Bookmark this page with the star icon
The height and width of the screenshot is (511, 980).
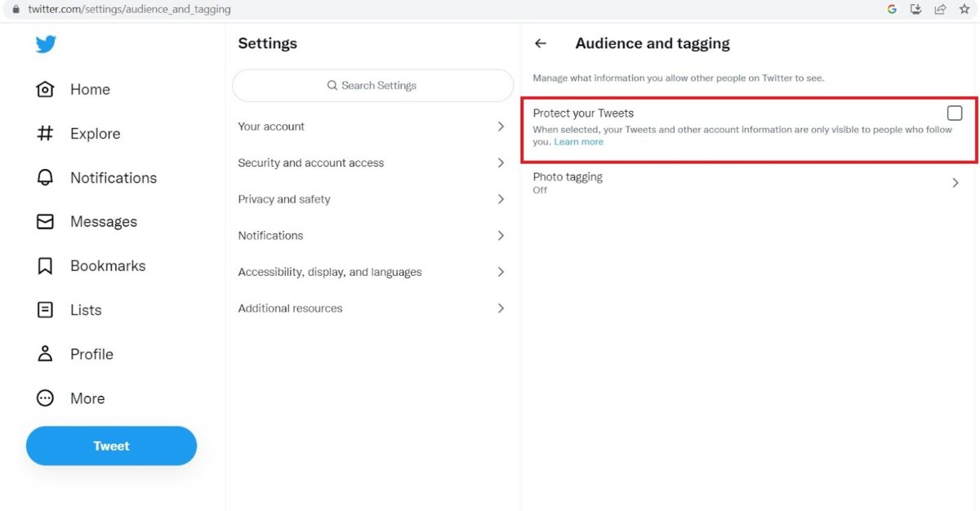coord(964,10)
